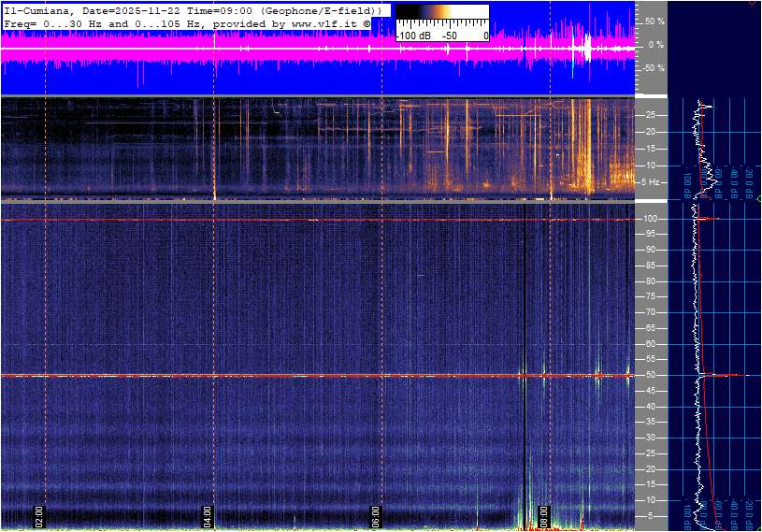Click the green circle marker at the right edge
This screenshot has height=532, width=762.
[758, 199]
